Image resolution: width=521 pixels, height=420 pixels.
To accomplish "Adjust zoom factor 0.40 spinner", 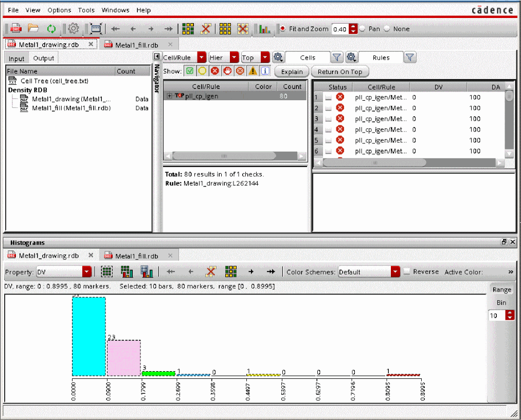I will click(x=353, y=29).
